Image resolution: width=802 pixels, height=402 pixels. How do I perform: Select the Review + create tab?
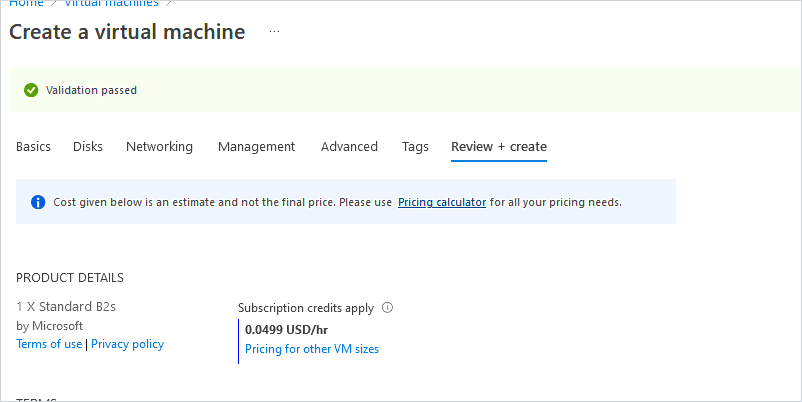[x=499, y=147]
